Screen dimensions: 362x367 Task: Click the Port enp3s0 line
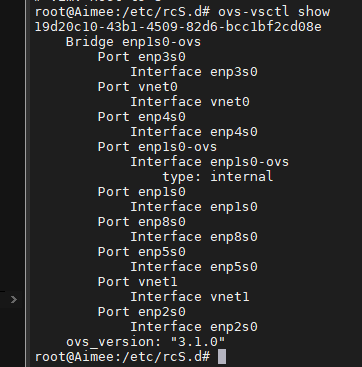coord(142,57)
